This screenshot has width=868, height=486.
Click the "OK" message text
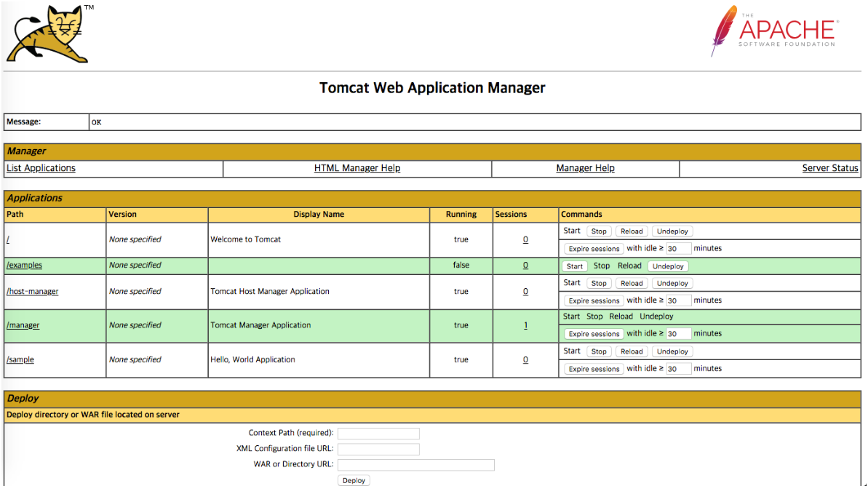[96, 122]
